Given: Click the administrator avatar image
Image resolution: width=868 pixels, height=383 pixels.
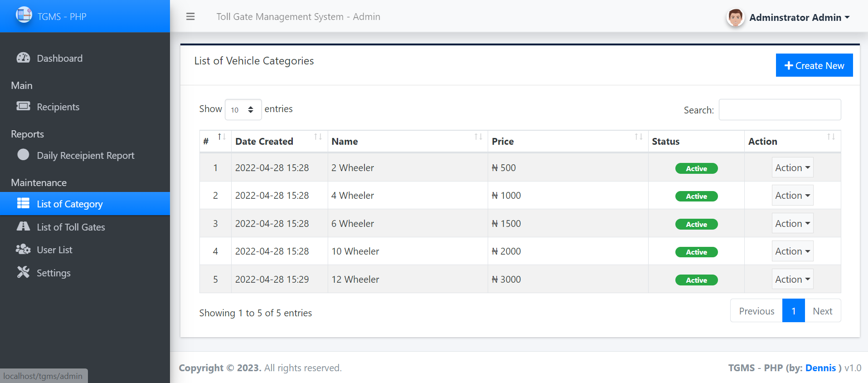Looking at the screenshot, I should tap(735, 18).
